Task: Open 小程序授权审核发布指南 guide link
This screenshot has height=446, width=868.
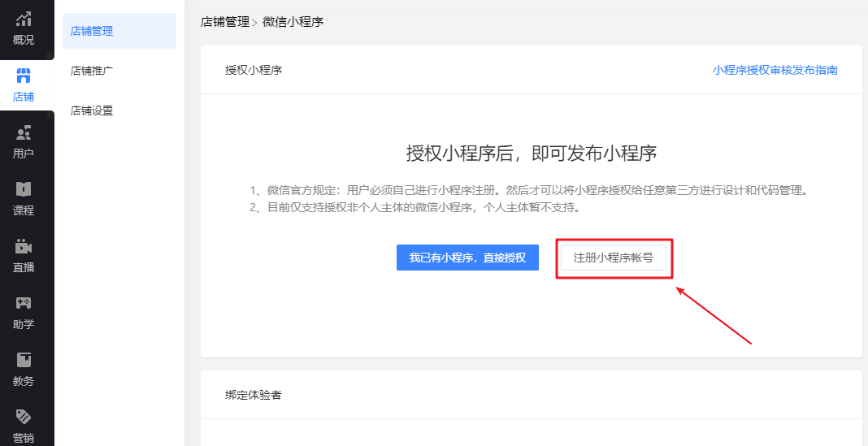Action: click(x=775, y=70)
